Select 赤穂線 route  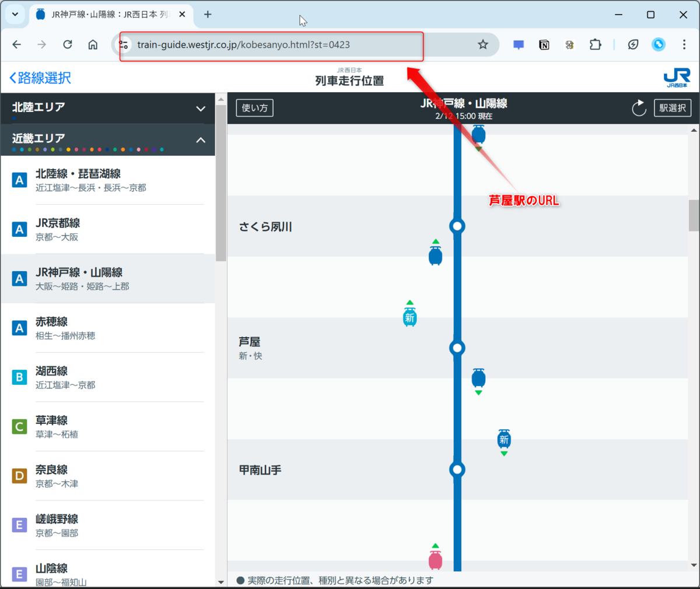108,328
